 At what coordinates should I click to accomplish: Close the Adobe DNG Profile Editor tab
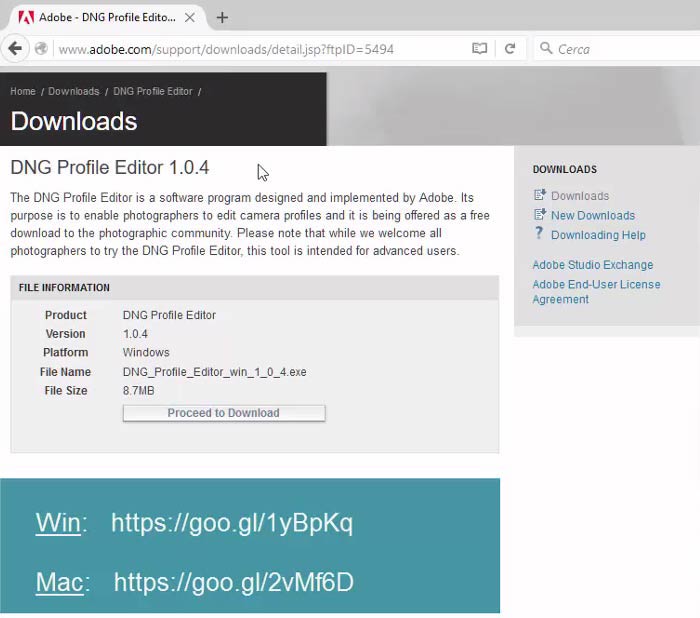coord(190,17)
